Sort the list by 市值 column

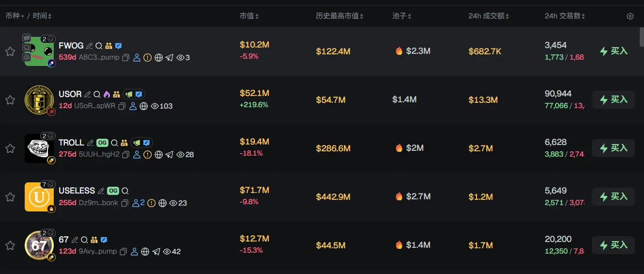(249, 16)
